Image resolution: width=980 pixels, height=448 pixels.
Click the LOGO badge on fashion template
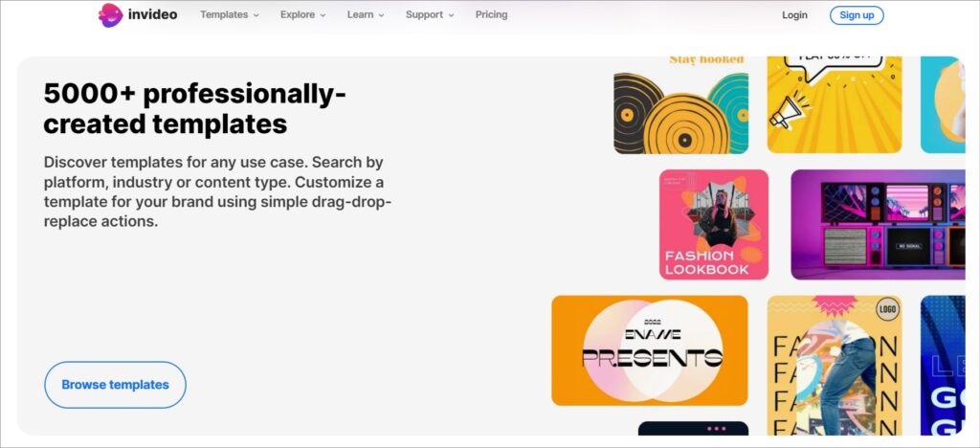click(x=886, y=308)
